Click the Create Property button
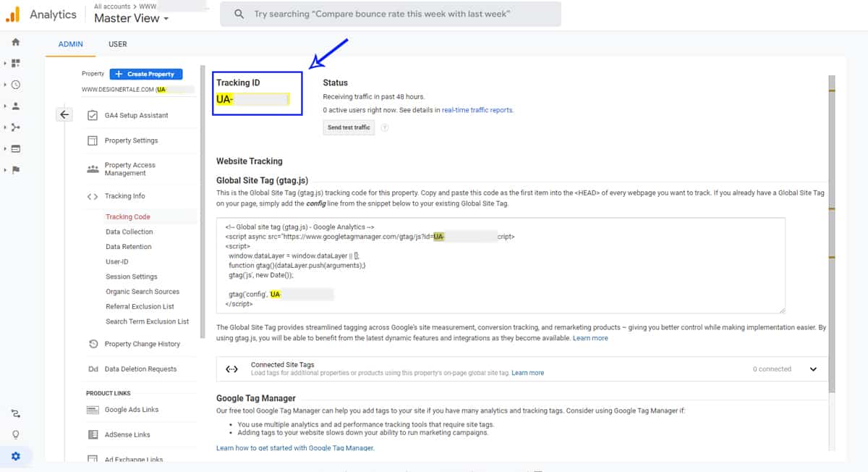868x472 pixels. click(x=146, y=74)
